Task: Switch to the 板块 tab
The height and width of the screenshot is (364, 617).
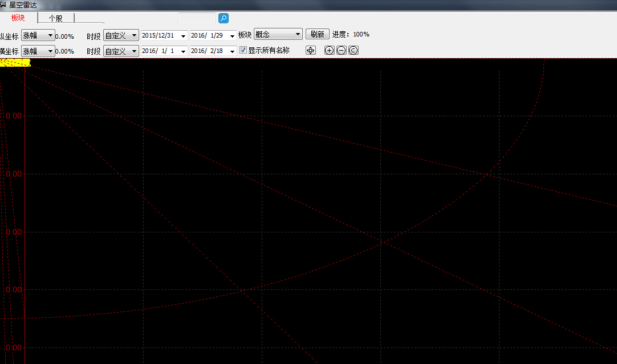Action: pyautogui.click(x=18, y=18)
